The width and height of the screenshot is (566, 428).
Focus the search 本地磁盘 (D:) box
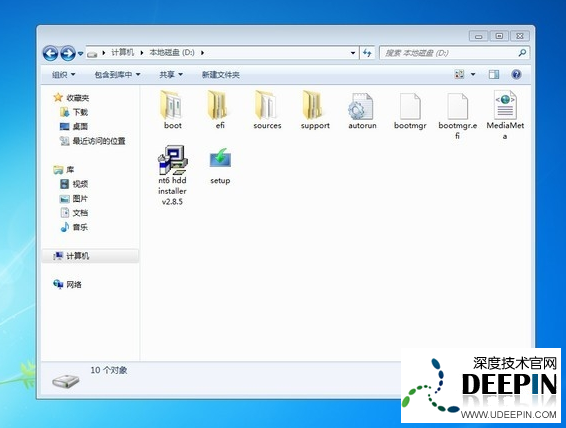click(x=454, y=53)
